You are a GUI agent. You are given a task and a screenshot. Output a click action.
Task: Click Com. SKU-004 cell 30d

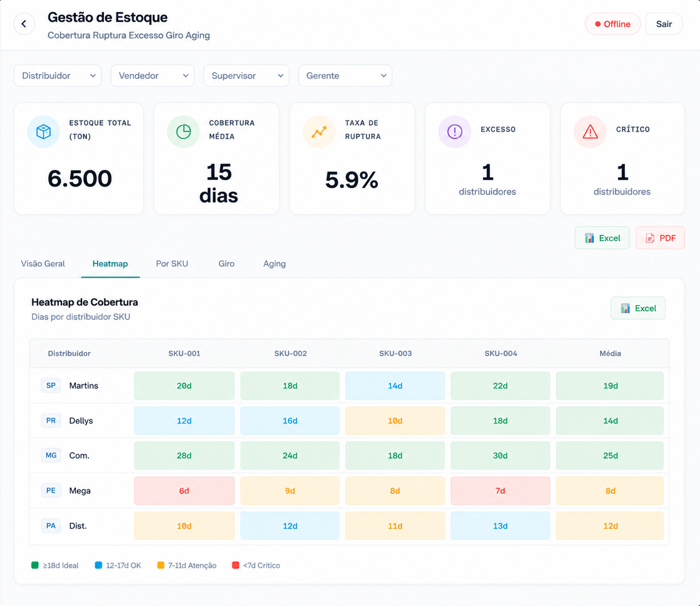[x=500, y=455]
